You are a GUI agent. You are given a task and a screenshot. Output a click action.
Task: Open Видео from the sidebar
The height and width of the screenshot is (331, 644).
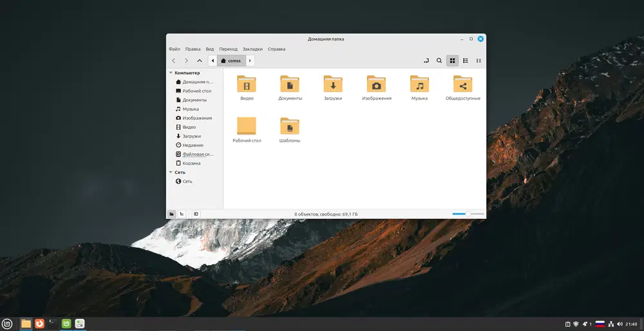click(x=185, y=128)
